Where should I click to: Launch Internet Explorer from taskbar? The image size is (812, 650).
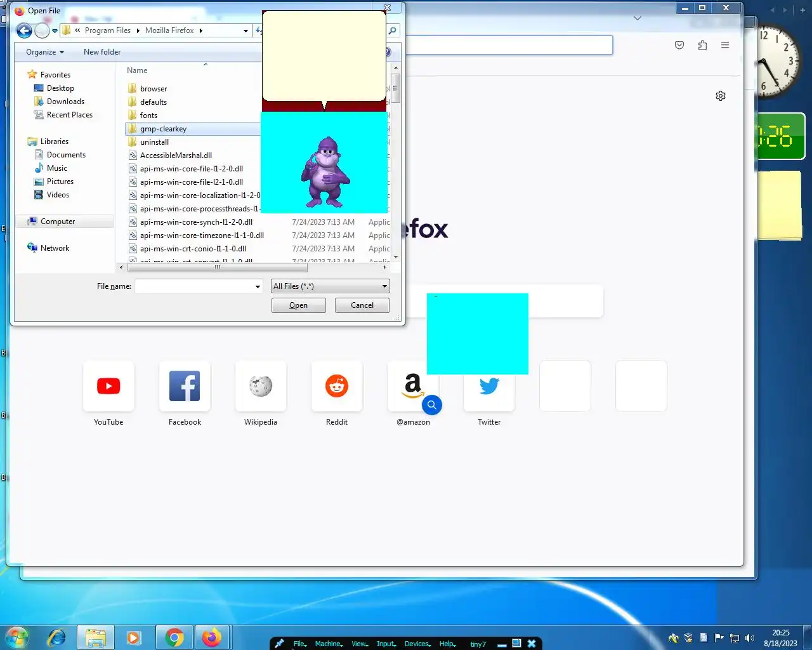pos(57,637)
